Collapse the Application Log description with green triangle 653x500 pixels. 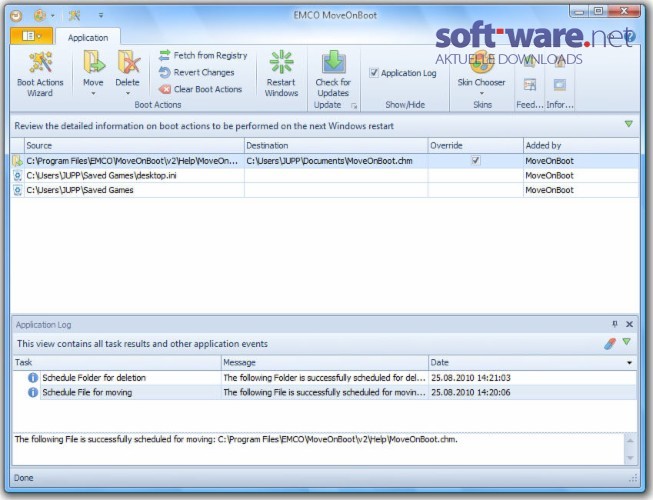point(627,342)
